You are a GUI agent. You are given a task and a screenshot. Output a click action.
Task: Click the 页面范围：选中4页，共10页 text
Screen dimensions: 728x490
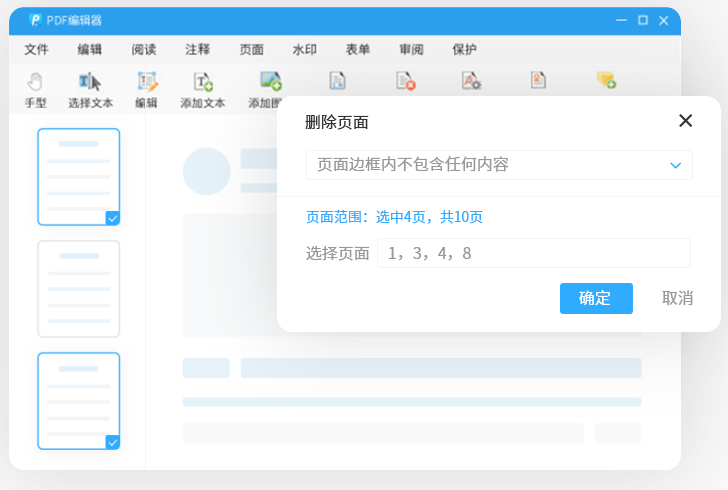click(x=394, y=217)
